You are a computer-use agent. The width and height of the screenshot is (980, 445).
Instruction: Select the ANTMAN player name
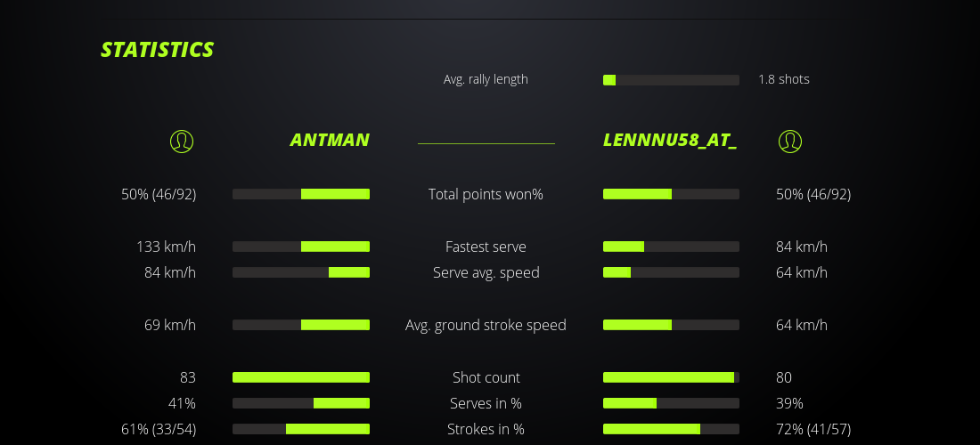330,140
